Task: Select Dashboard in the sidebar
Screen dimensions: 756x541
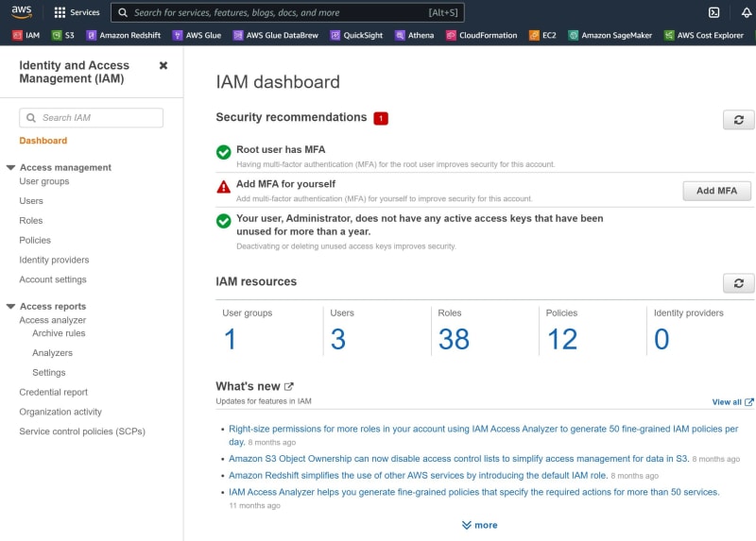Action: (x=43, y=141)
